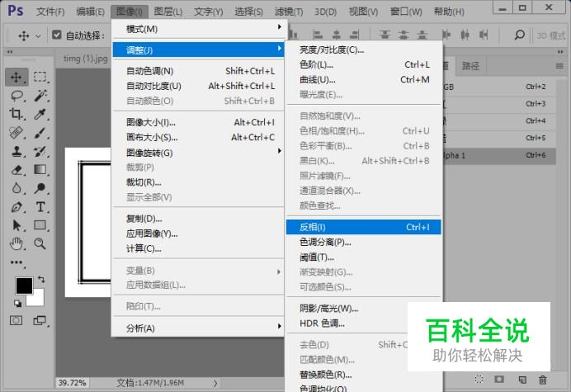Open the 图层(L) menu

tap(168, 12)
